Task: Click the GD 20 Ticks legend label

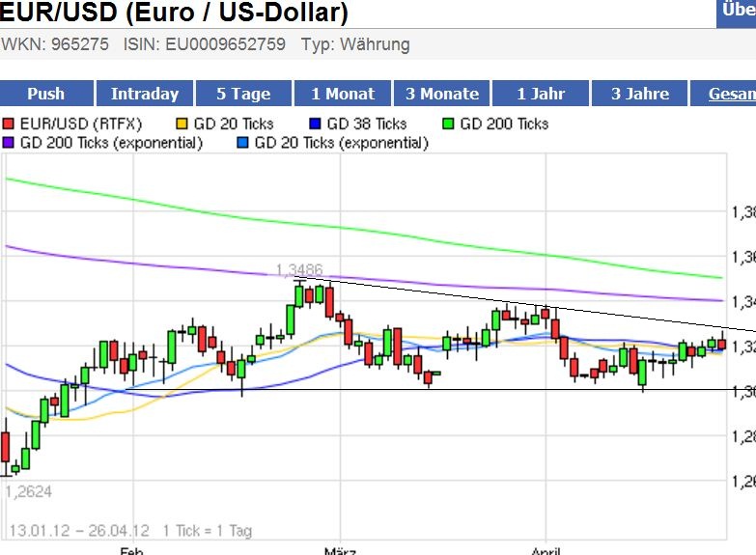Action: (234, 124)
